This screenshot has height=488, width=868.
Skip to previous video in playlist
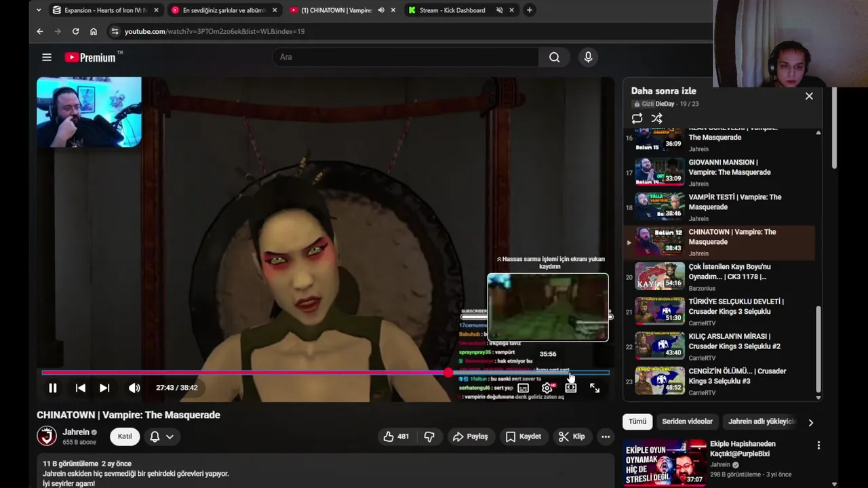coord(80,388)
